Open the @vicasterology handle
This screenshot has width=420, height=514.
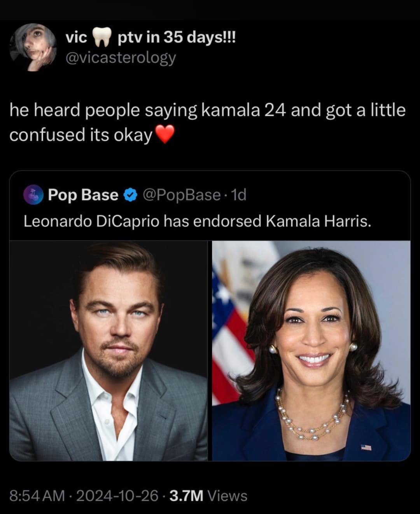pyautogui.click(x=121, y=58)
